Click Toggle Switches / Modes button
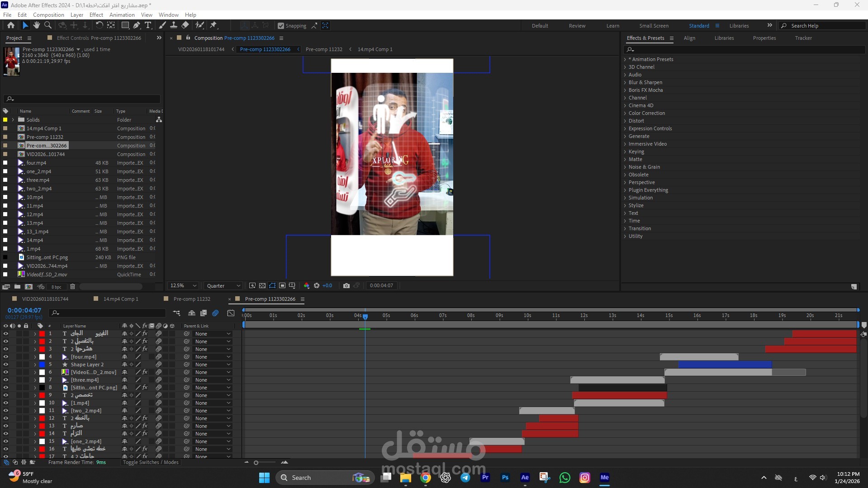868x488 pixels. [151, 462]
